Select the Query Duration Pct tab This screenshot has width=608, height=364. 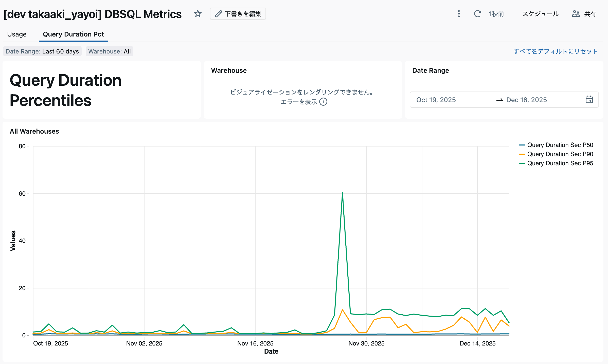pos(73,34)
